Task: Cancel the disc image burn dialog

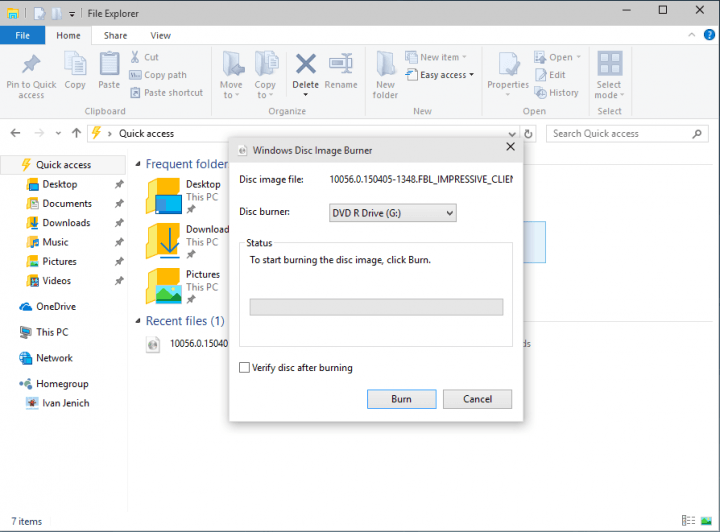Action: pyautogui.click(x=477, y=399)
